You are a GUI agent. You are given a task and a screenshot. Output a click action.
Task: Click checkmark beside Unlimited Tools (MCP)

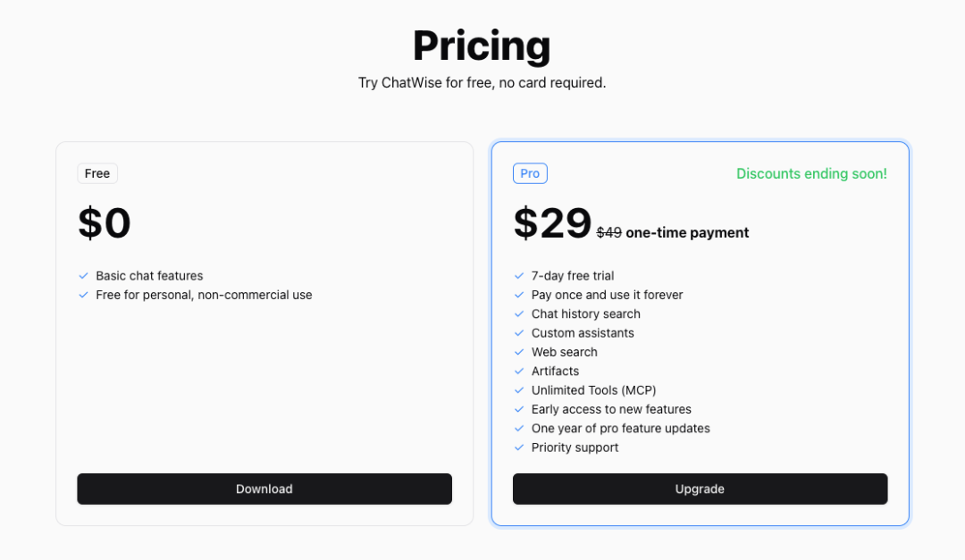(x=519, y=390)
